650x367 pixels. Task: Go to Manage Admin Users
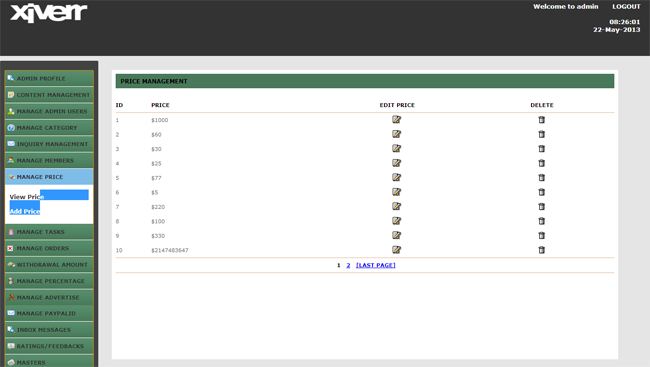tap(49, 111)
